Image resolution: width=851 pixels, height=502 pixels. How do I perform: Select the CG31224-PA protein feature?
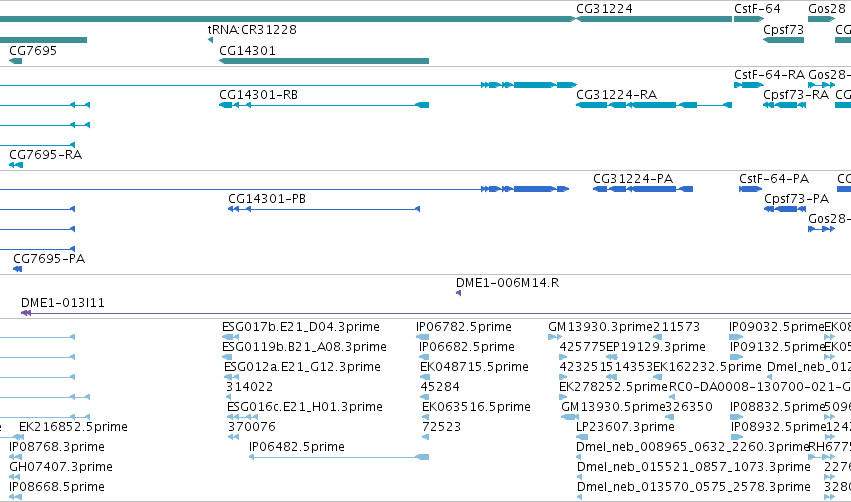point(643,189)
